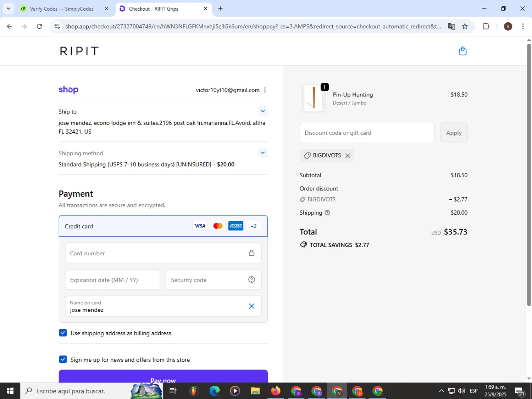The height and width of the screenshot is (399, 532).
Task: Open the translate page icon
Action: click(451, 26)
